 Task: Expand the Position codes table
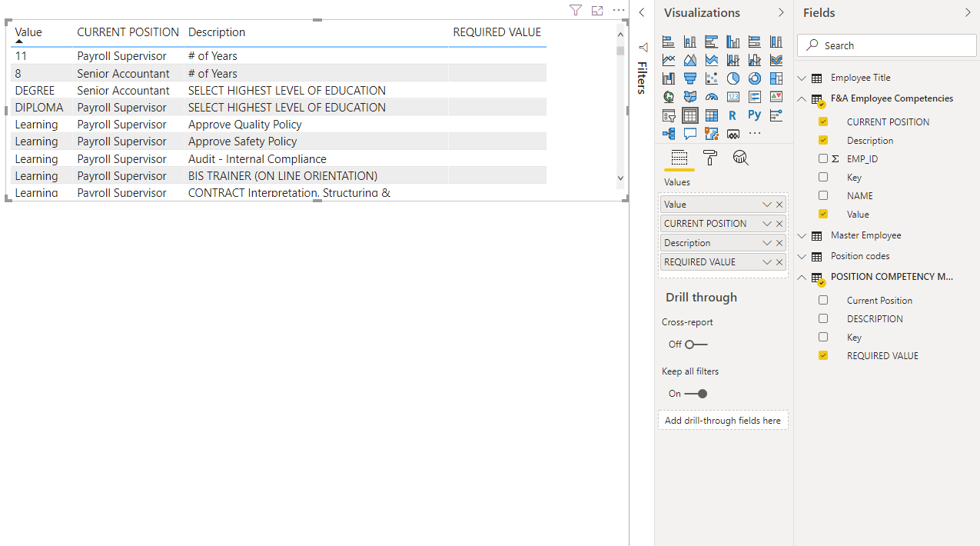click(802, 256)
